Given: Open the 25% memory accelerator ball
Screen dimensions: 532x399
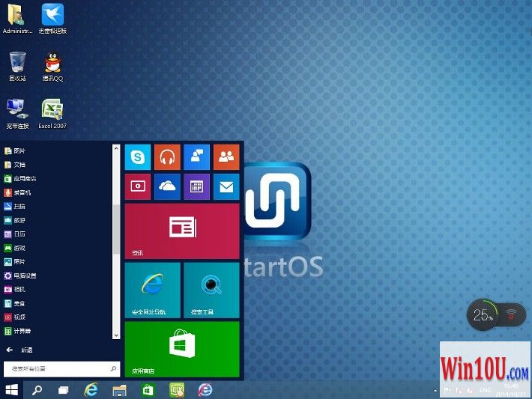Looking at the screenshot, I should (484, 315).
